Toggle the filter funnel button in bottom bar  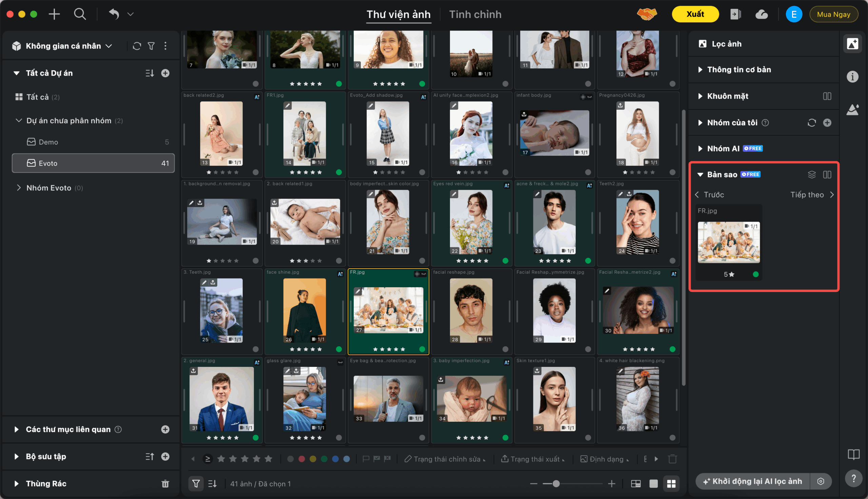[196, 483]
